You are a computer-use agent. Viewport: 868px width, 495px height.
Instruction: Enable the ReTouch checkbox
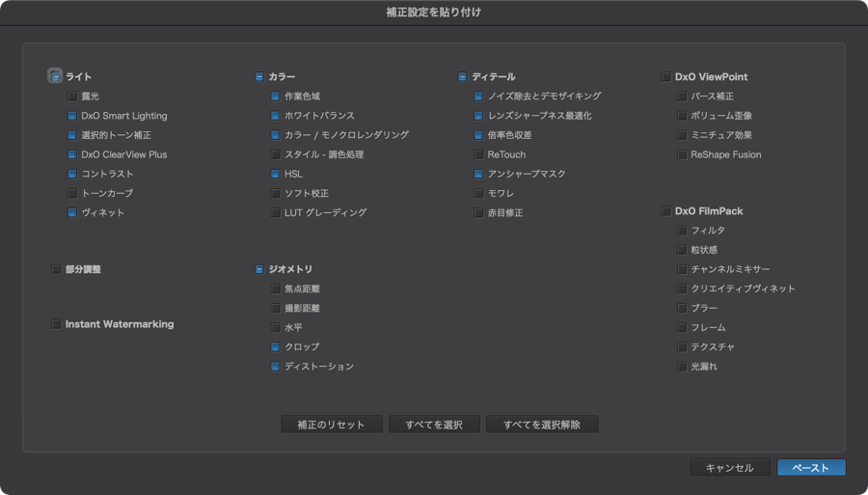tap(478, 154)
